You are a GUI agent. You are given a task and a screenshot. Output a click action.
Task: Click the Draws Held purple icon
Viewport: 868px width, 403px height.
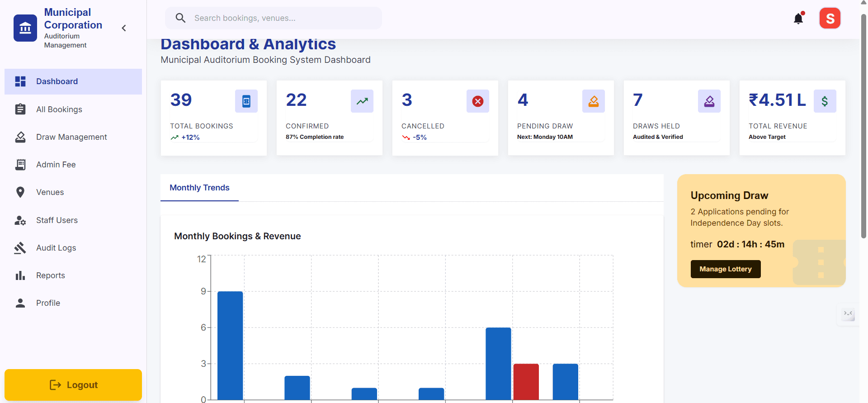[709, 101]
